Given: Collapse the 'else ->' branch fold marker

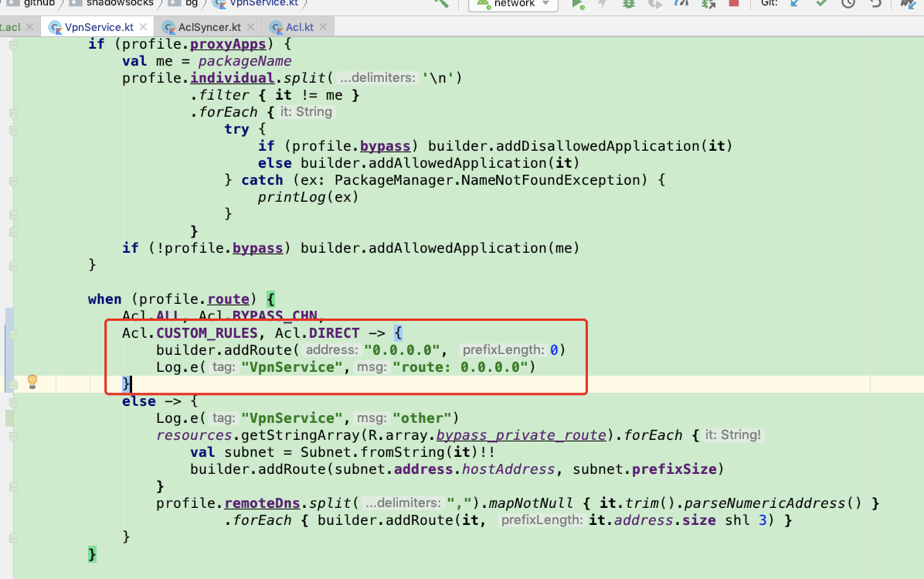Looking at the screenshot, I should click(x=13, y=402).
